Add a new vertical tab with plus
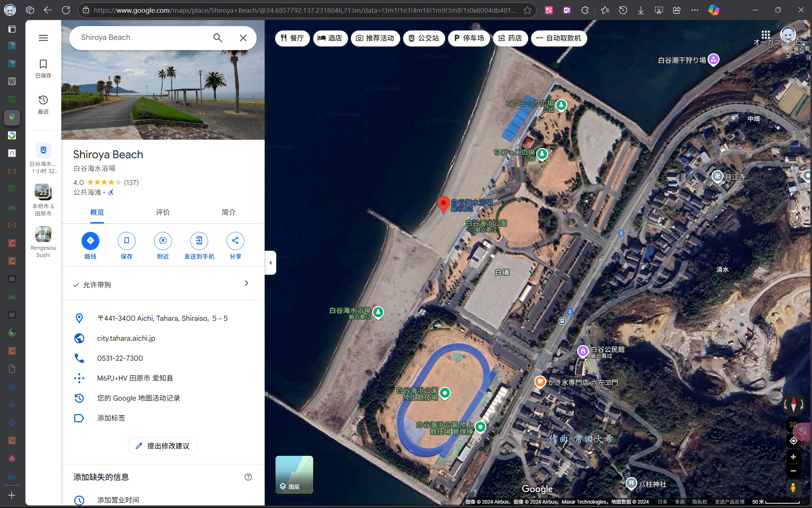812x508 pixels. (x=12, y=495)
